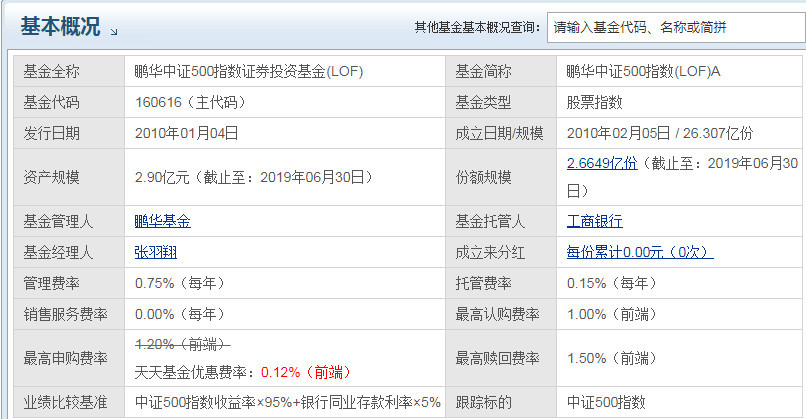Click the 基金经理人 label cell

point(69,252)
